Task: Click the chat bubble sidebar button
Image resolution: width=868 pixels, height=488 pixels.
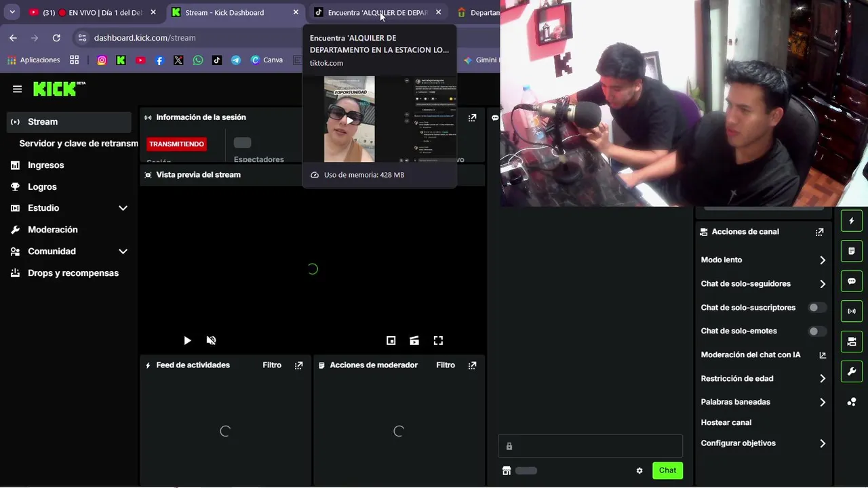Action: pos(852,281)
